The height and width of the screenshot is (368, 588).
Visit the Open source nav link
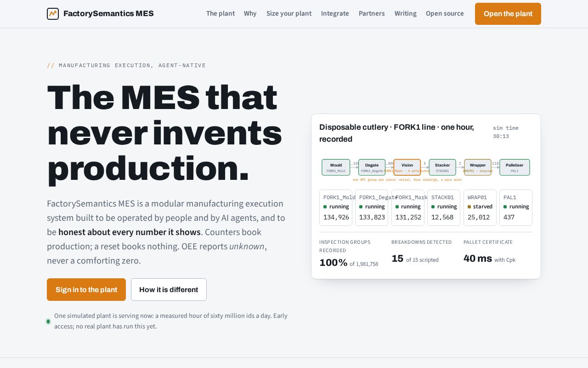(x=445, y=14)
